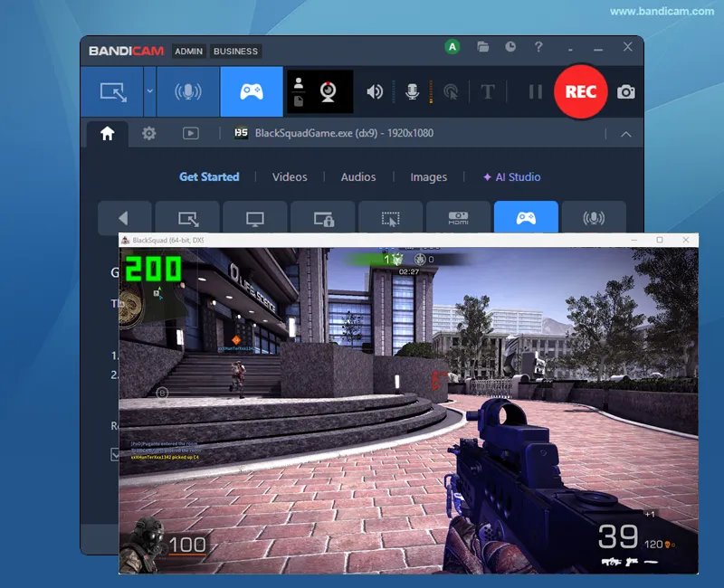Click the green 200 FPS counter
Viewport: 724px width, 588px height.
click(x=153, y=269)
